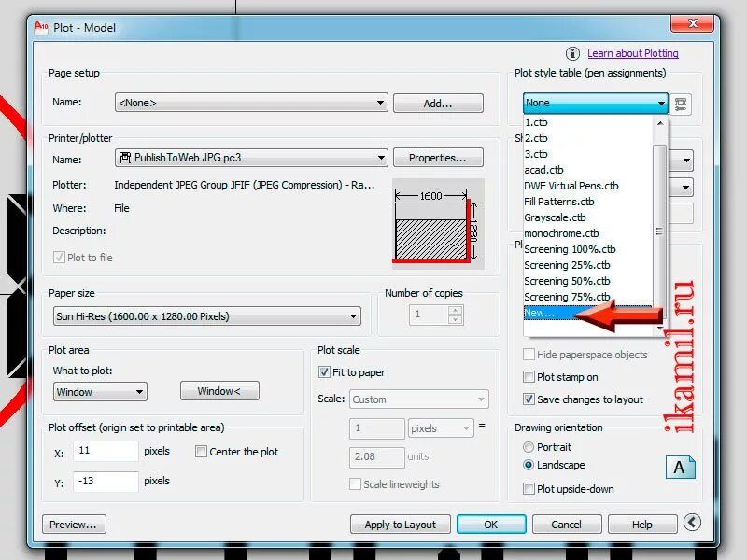Collapse the dialog with the round arrow button
The height and width of the screenshot is (560, 747).
point(692,523)
